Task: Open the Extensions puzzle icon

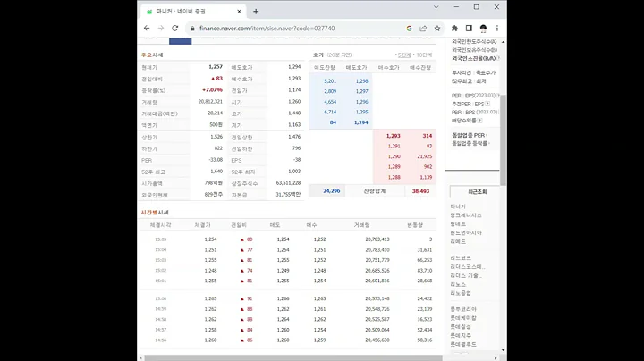Action: [454, 29]
